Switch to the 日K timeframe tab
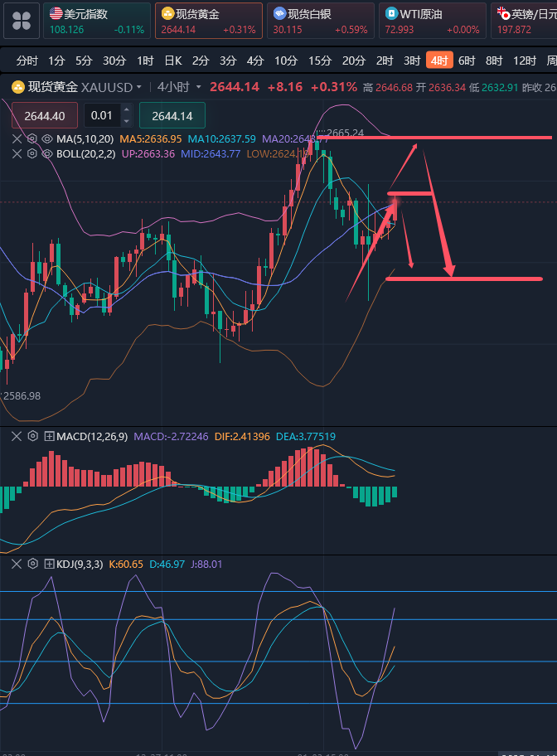This screenshot has height=756, width=557. [x=172, y=61]
